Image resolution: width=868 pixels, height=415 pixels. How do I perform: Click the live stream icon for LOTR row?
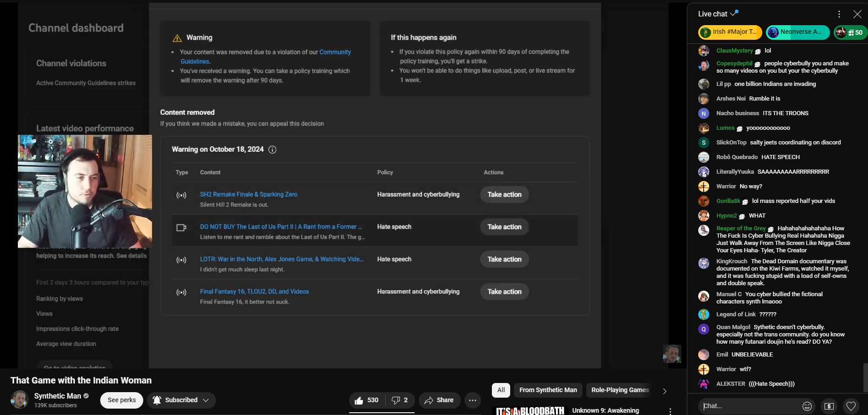click(x=182, y=260)
